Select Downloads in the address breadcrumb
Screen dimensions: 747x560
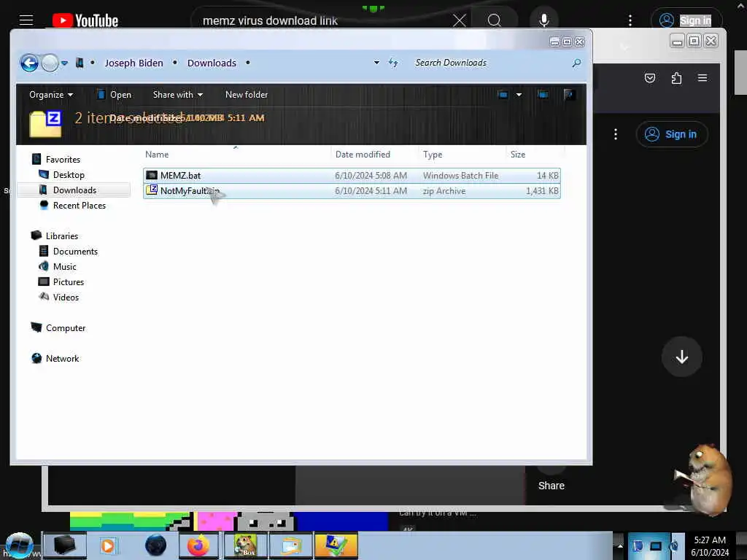pyautogui.click(x=212, y=63)
